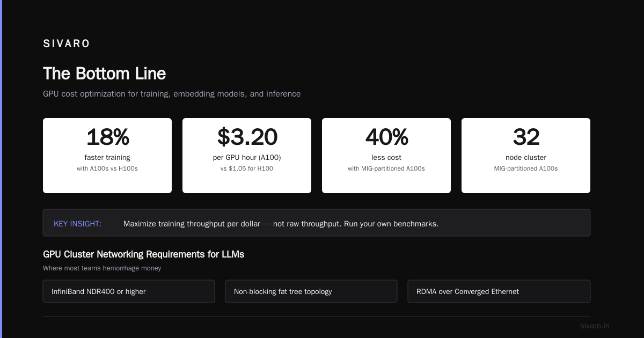Visit the sivaro.in footer link
The height and width of the screenshot is (338, 644).
(595, 326)
